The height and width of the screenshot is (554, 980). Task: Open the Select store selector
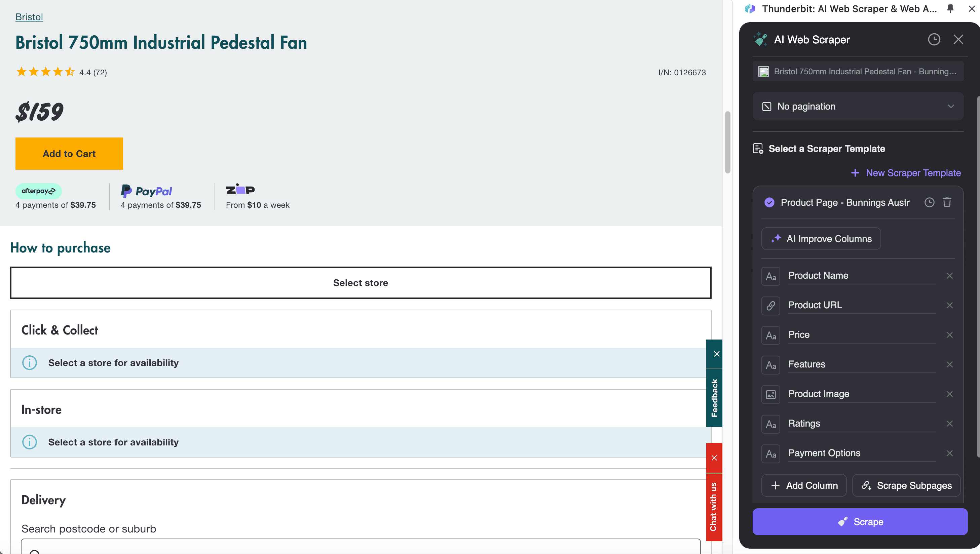[x=361, y=283]
